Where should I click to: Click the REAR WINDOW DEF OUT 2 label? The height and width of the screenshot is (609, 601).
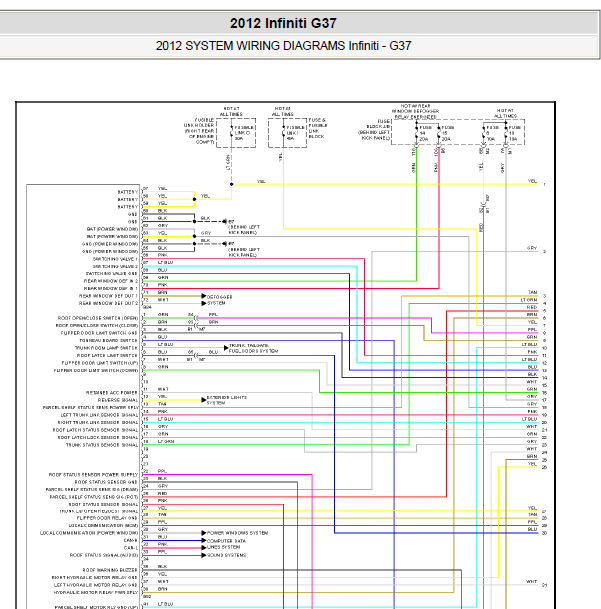pos(108,303)
